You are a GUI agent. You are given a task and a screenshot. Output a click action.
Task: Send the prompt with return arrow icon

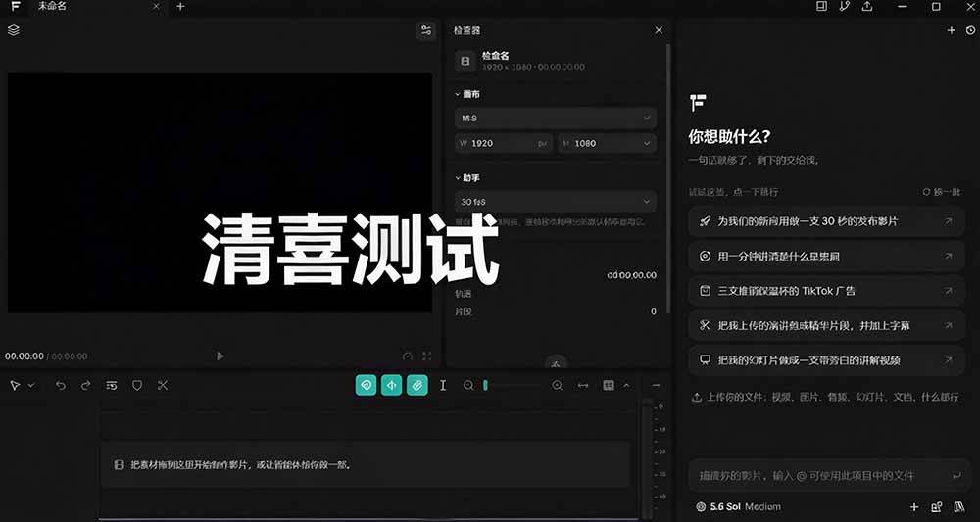pos(956,476)
